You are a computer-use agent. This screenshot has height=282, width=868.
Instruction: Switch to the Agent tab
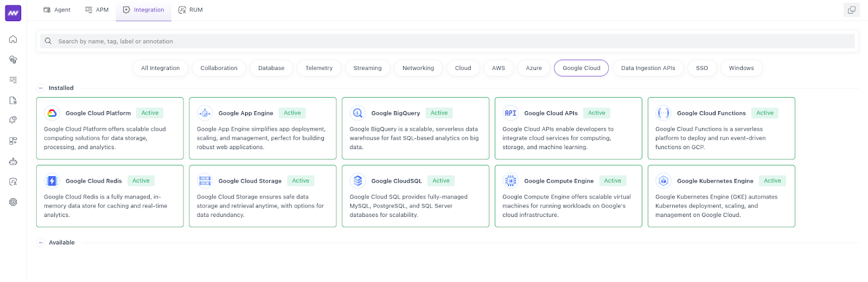coord(57,10)
